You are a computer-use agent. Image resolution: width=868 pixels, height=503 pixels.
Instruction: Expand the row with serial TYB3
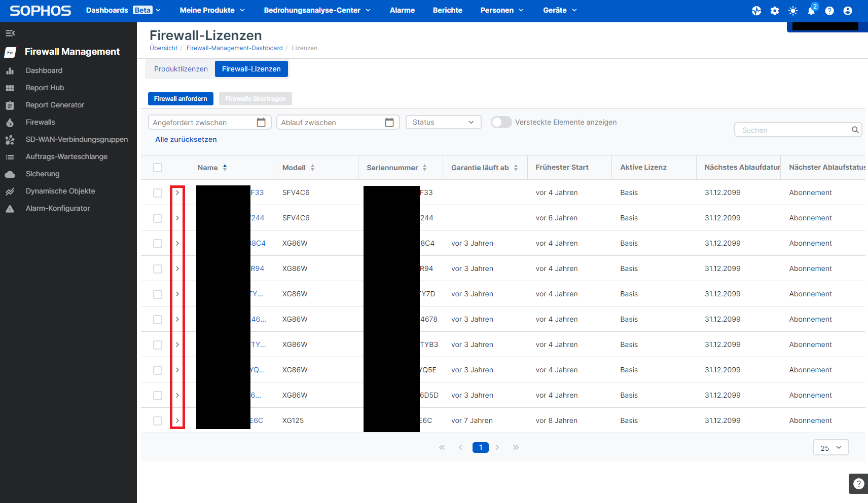pos(177,344)
